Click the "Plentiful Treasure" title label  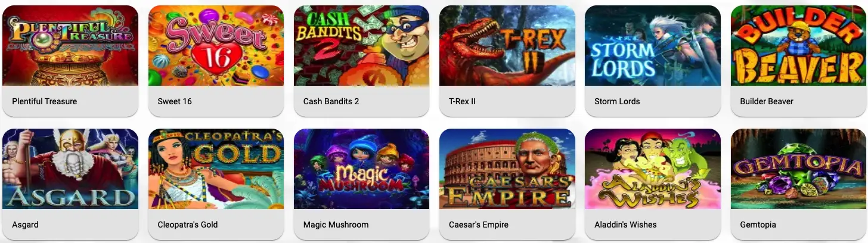coord(45,101)
